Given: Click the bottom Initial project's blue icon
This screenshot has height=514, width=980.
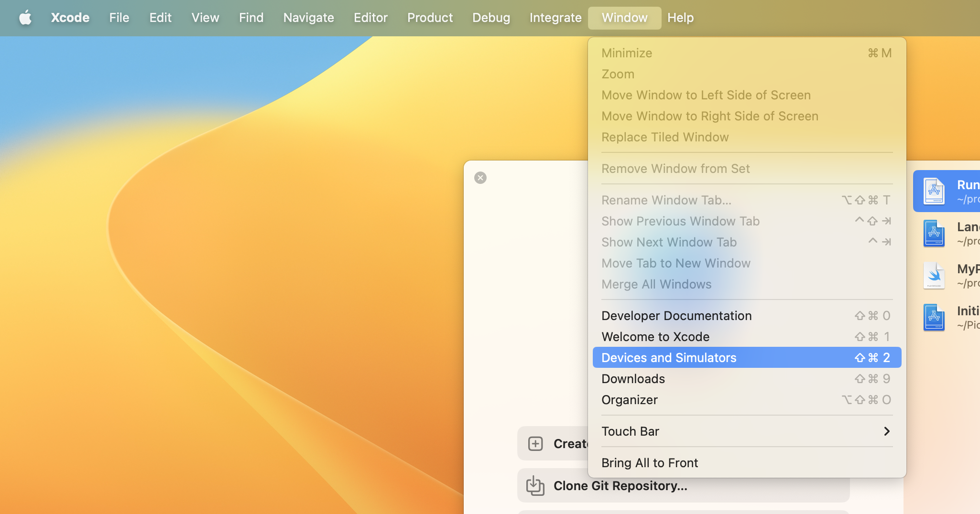Looking at the screenshot, I should tap(934, 317).
